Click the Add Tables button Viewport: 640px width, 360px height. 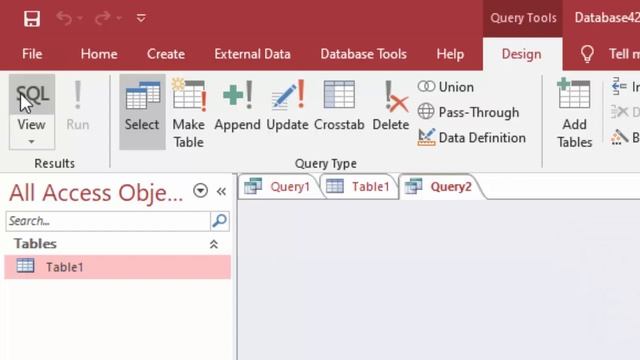pyautogui.click(x=574, y=113)
